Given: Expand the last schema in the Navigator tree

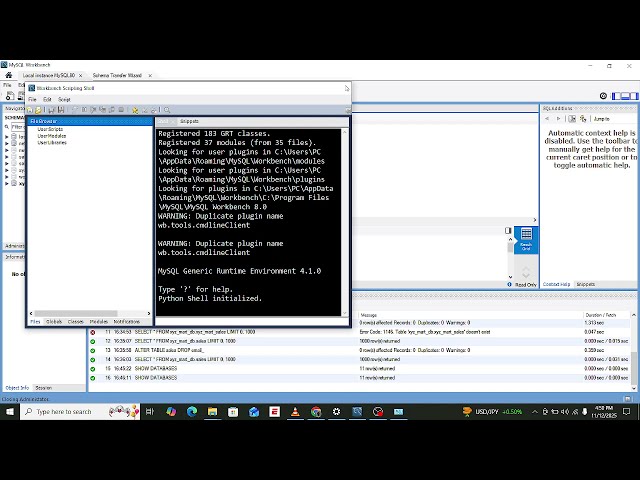Looking at the screenshot, I should coord(7,184).
